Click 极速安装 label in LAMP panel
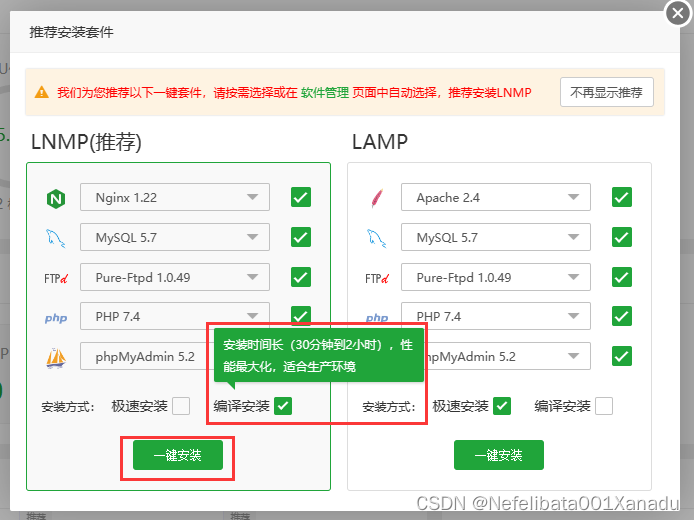 460,406
